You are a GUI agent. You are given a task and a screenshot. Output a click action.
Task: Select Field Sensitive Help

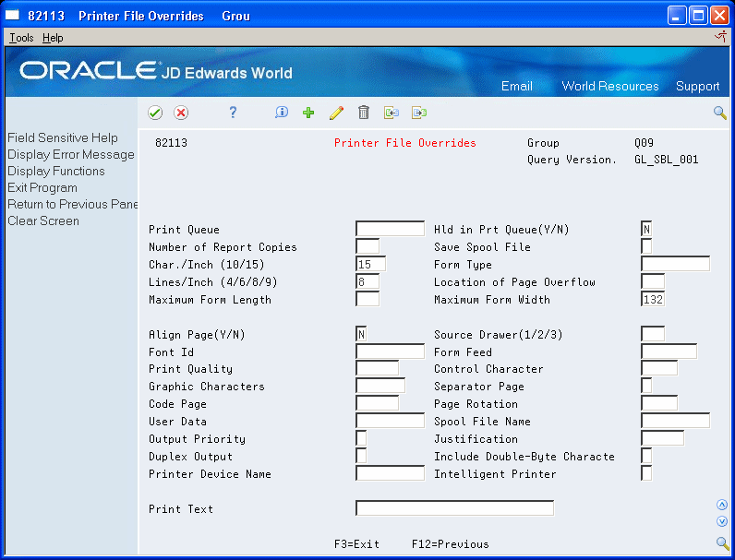[63, 137]
